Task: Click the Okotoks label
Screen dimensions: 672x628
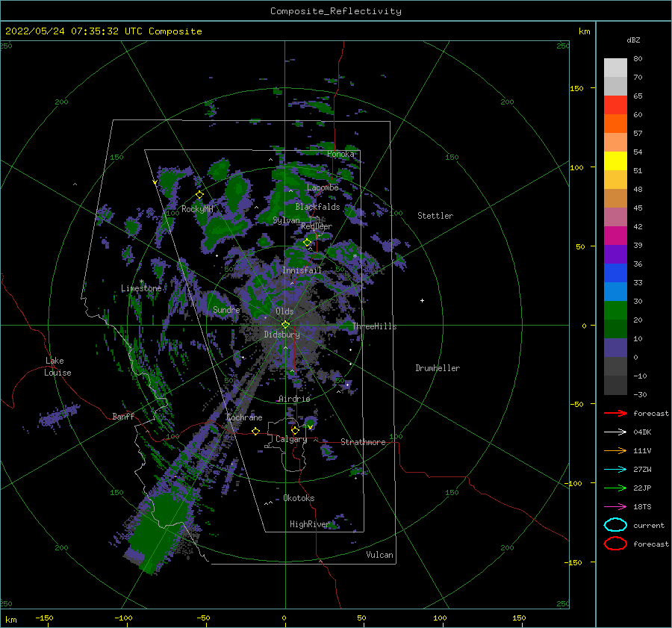Action: click(x=299, y=498)
